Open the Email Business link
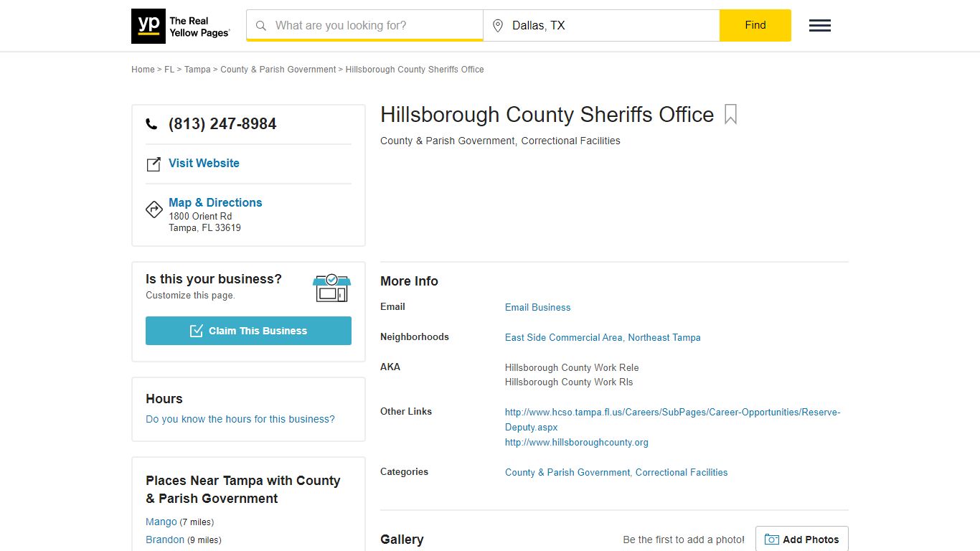 tap(537, 307)
